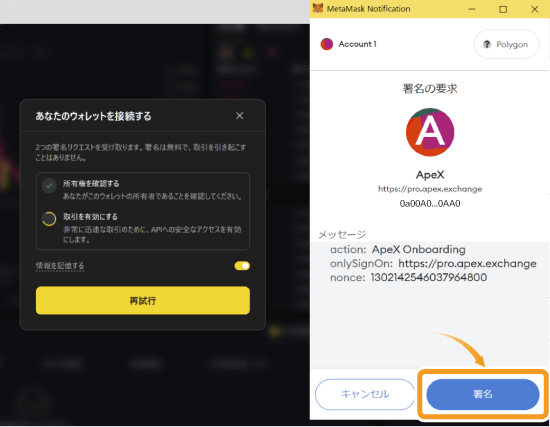This screenshot has height=427, width=550.
Task: Click the nonce value 1302142546037964800
Action: (429, 278)
